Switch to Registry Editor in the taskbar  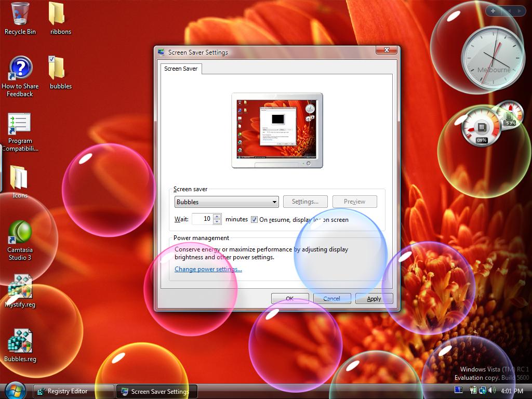[x=74, y=391]
